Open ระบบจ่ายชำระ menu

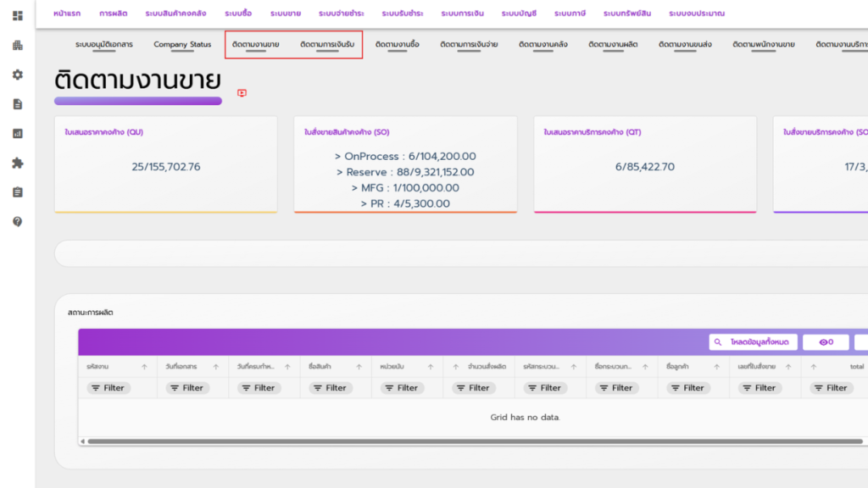tap(341, 14)
